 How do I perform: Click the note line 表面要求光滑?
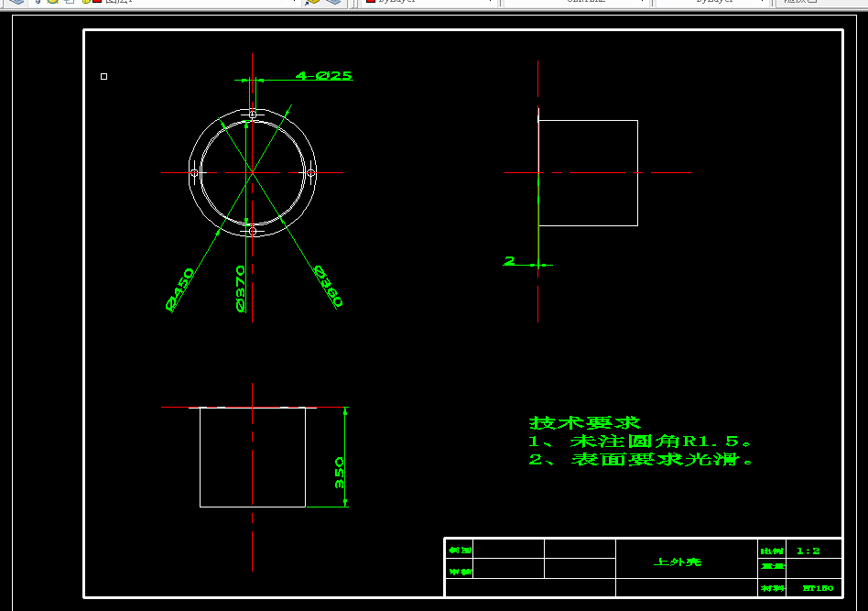[641, 459]
